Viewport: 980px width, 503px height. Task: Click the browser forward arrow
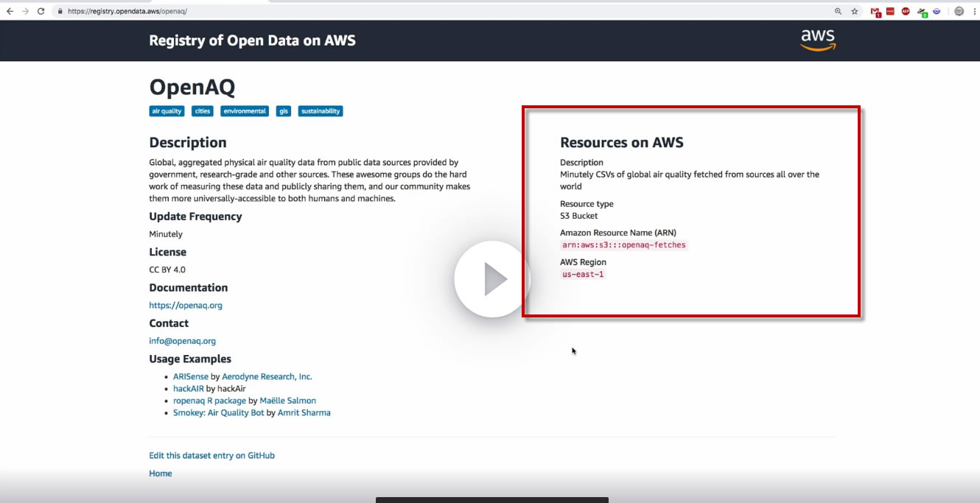tap(25, 11)
